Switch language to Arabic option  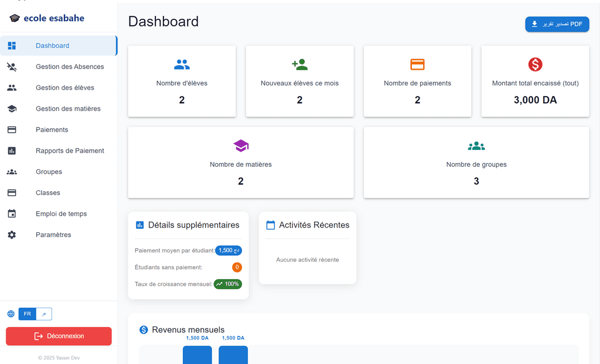[x=44, y=314]
